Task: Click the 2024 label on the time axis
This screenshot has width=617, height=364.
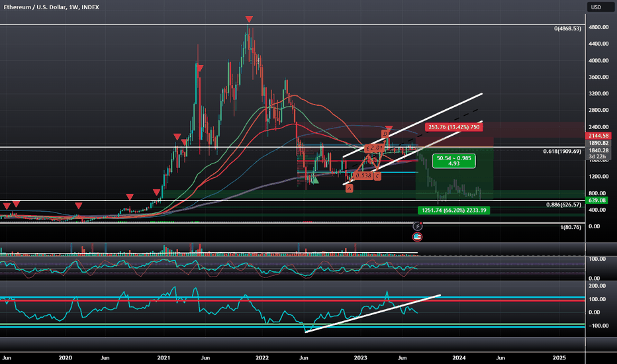Action: [459, 357]
